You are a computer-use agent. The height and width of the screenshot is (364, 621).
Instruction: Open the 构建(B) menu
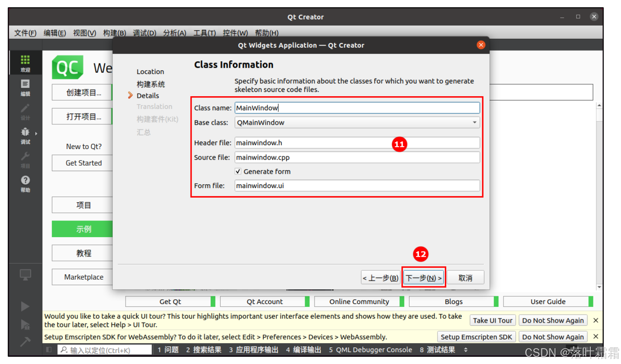click(114, 33)
